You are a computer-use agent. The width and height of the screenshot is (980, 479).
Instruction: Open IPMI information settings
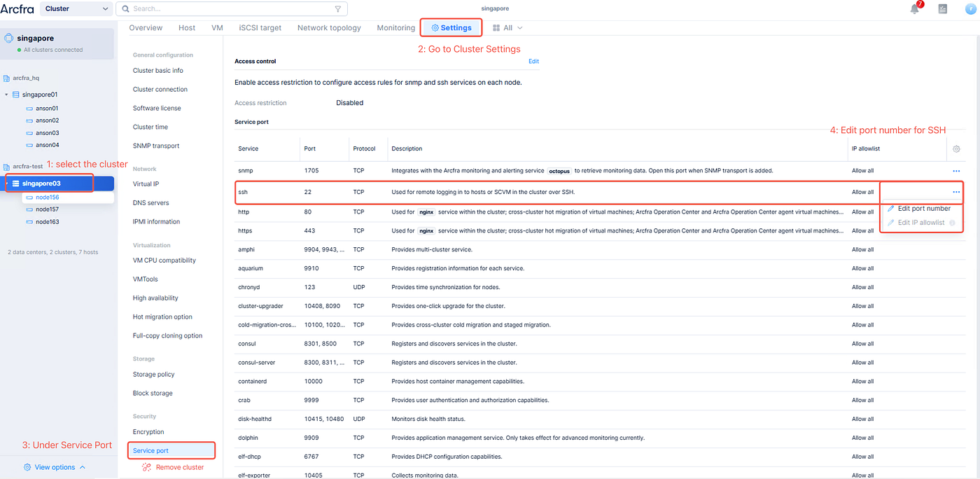(156, 222)
